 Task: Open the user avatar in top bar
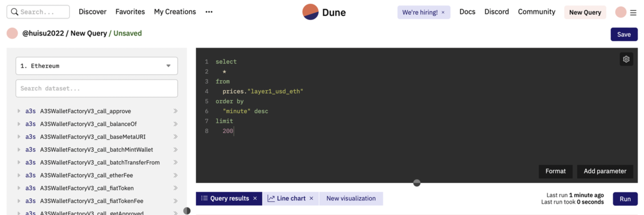[620, 12]
